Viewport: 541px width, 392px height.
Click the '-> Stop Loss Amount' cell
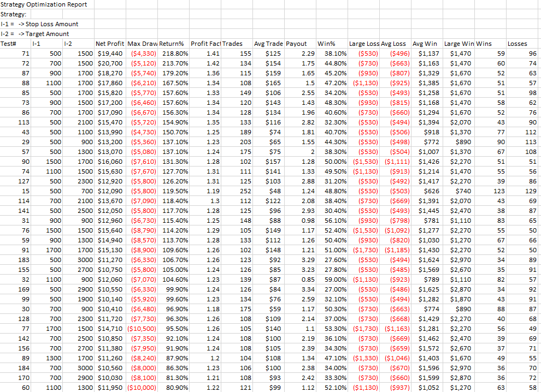(48, 24)
